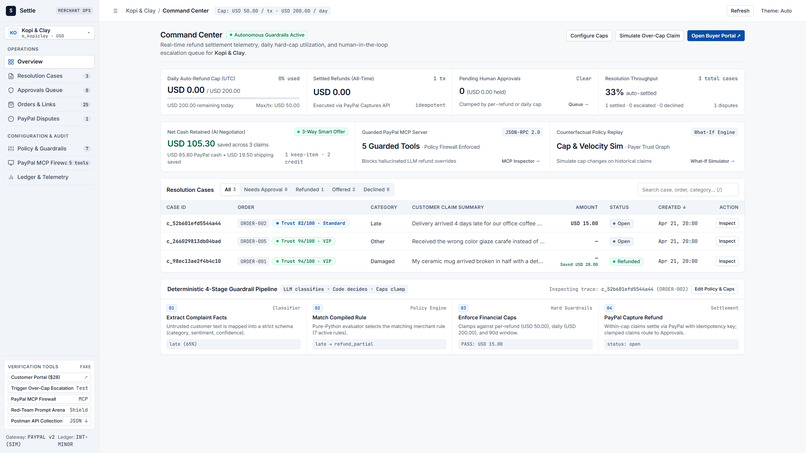Click Trigger Over-Cap Escalation Test
This screenshot has height=453, width=806.
pyautogui.click(x=49, y=388)
